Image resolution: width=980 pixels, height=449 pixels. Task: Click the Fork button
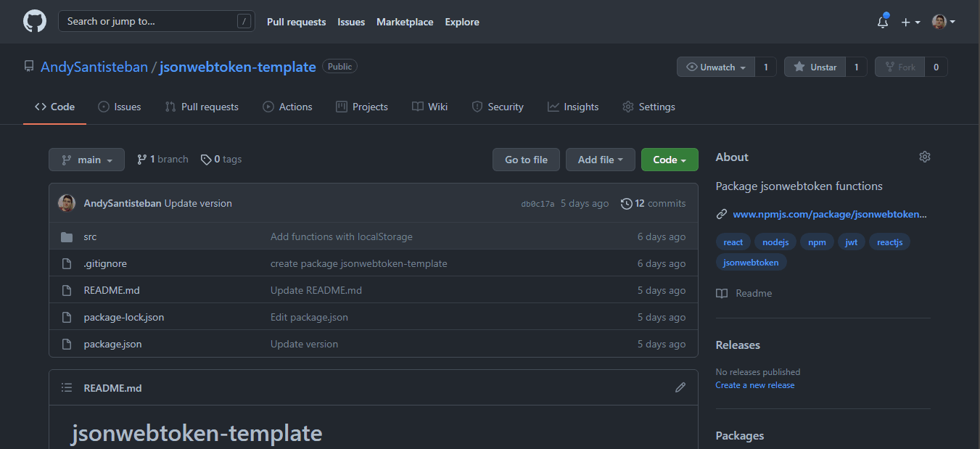899,67
